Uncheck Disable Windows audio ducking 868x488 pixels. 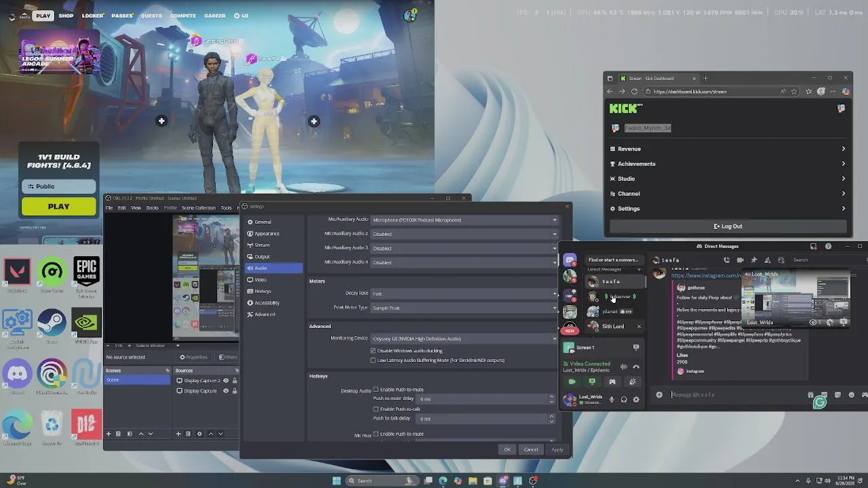[373, 350]
